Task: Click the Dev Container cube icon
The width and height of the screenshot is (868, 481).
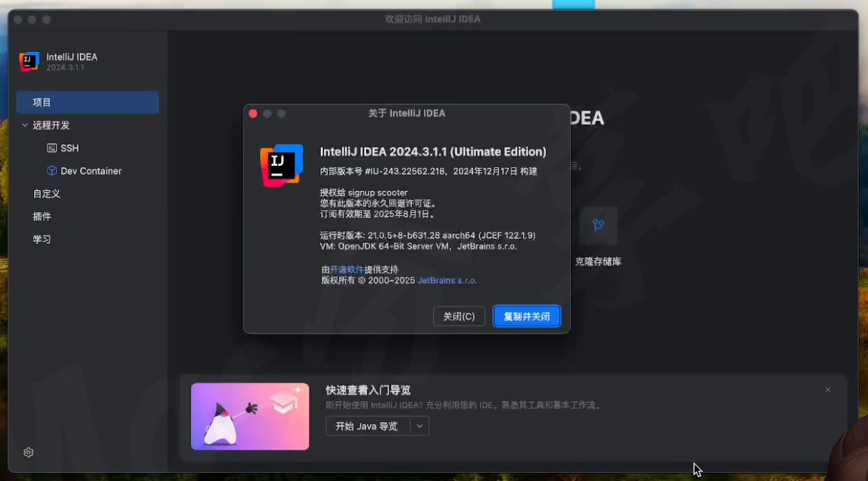Action: pyautogui.click(x=52, y=171)
